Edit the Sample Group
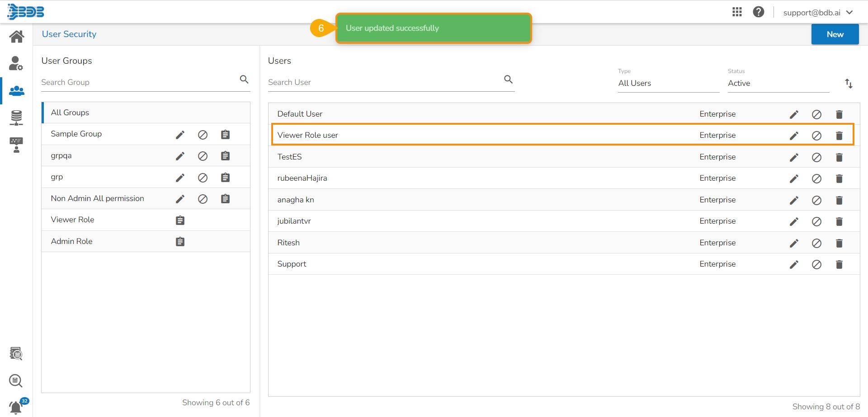The width and height of the screenshot is (868, 417). tap(180, 135)
